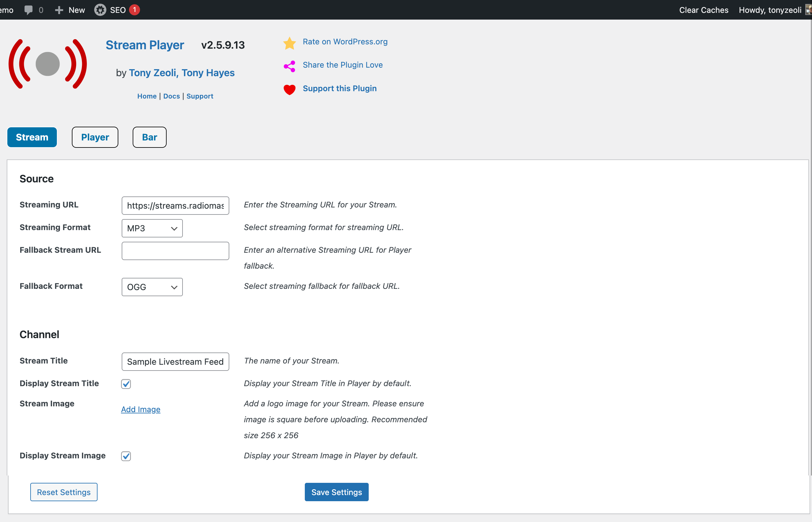Click the tonyzeoli user avatar

tap(808, 10)
